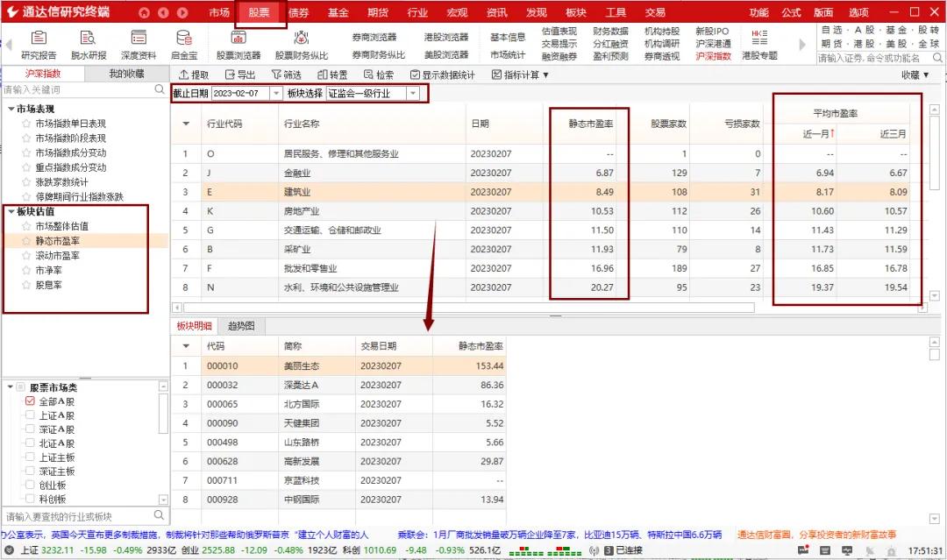The image size is (947, 560).
Task: Switch to the 债券 menu
Action: pos(299,12)
